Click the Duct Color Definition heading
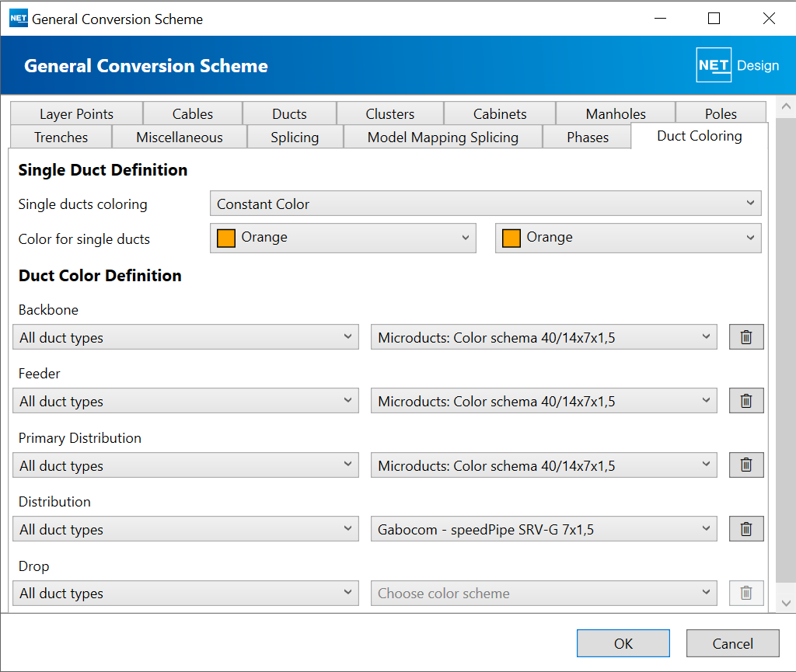Screen dimensions: 796x672 tap(100, 275)
